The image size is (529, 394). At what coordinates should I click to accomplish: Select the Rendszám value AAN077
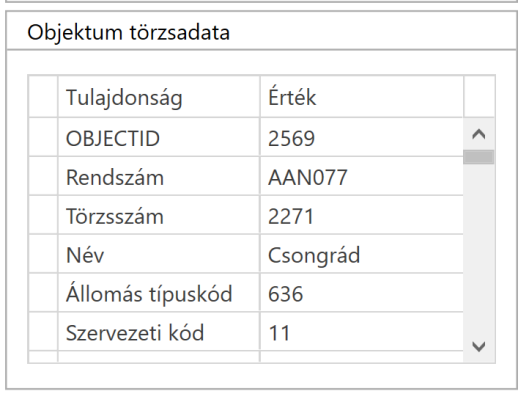[x=362, y=176]
